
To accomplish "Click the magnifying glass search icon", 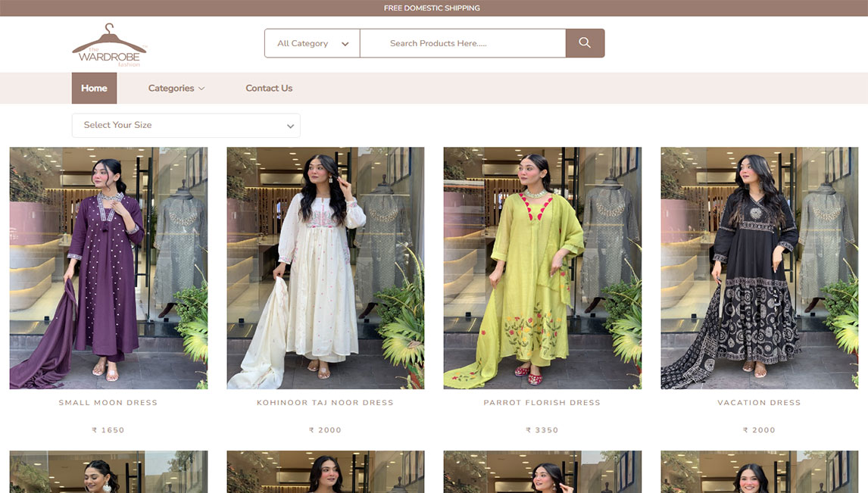I will 585,43.
